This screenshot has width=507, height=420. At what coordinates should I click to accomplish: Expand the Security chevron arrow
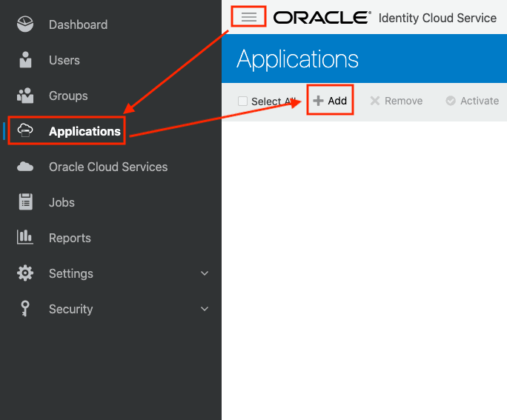click(x=205, y=309)
